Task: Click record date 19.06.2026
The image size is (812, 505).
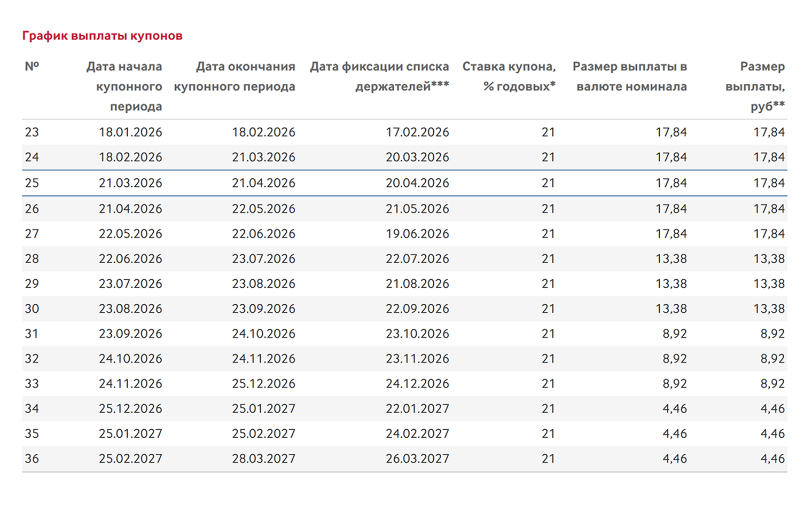Action: click(x=417, y=234)
